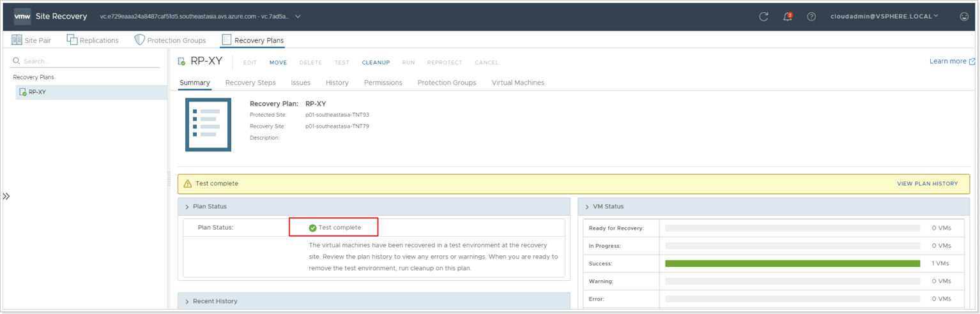Click the TEST action button
Image resolution: width=980 pixels, height=314 pixels.
click(342, 63)
